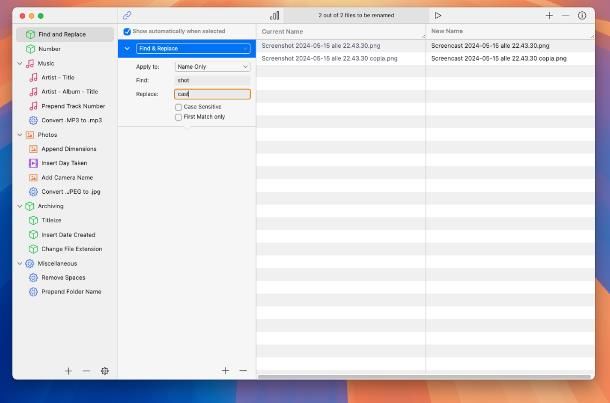Click the Change File Extension cube icon
The image size is (610, 403).
33,249
